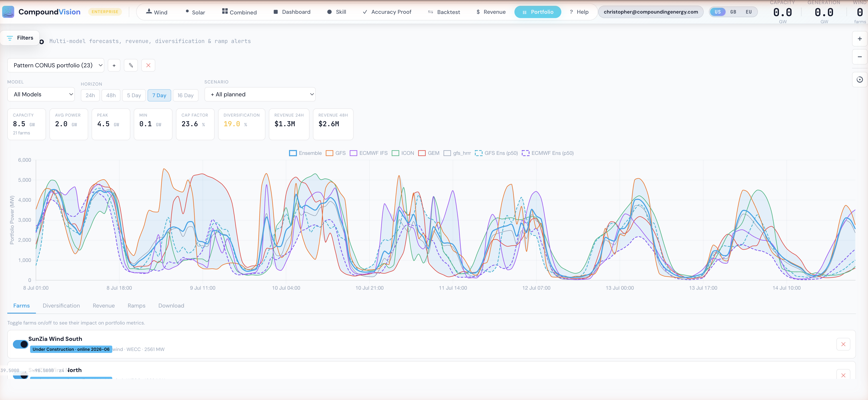Toggle GFS Ens (p50) legend entry
The width and height of the screenshot is (868, 400).
496,153
